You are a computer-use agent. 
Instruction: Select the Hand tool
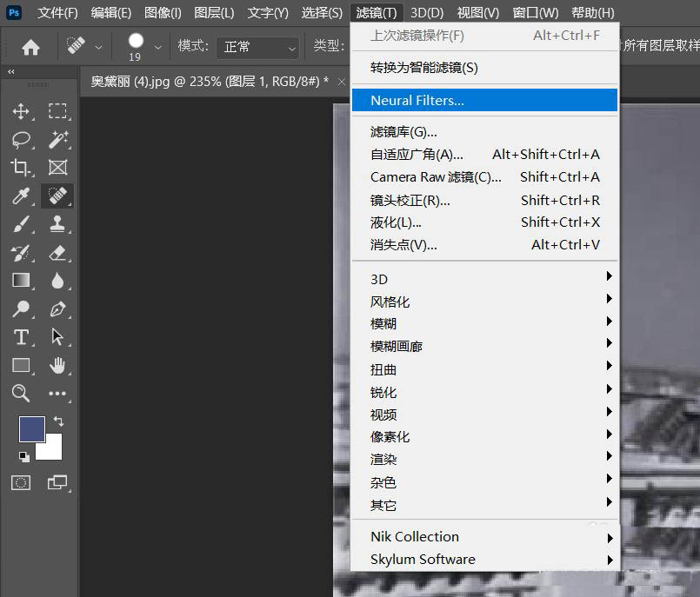click(57, 365)
